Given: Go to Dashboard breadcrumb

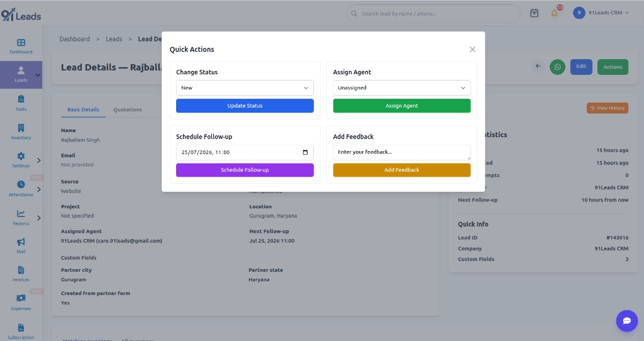Looking at the screenshot, I should pos(74,39).
